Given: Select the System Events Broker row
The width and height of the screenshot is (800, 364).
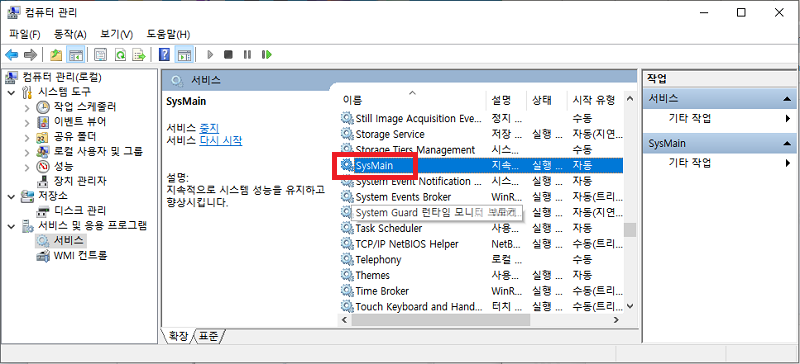Looking at the screenshot, I should click(481, 197).
